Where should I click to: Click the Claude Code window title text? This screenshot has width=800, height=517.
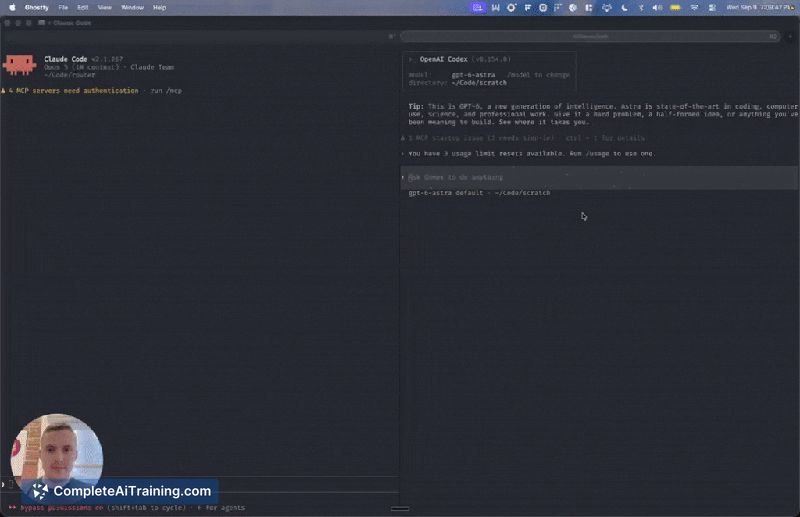tap(72, 23)
